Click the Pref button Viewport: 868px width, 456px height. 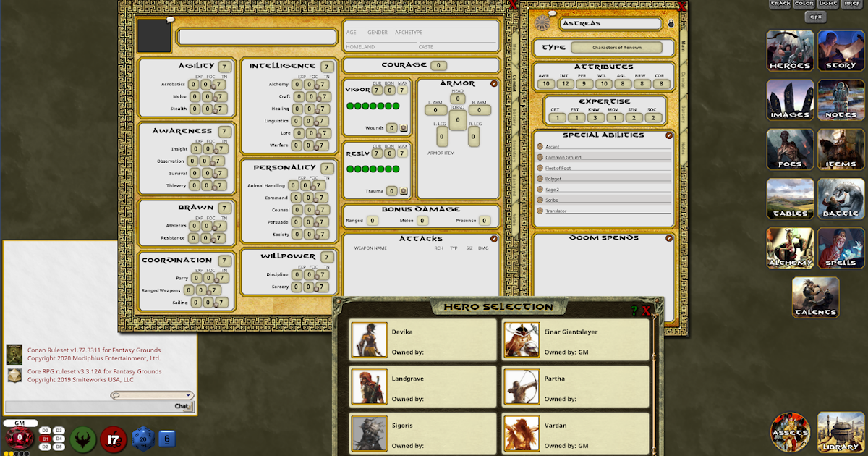[852, 3]
